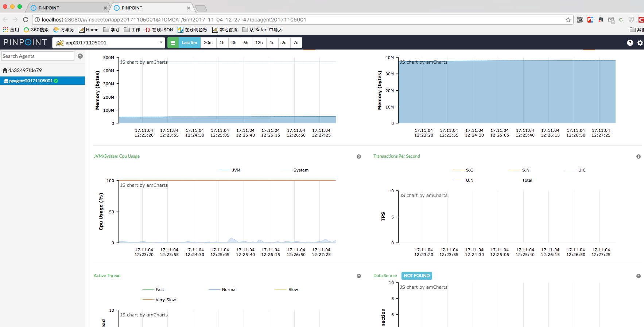Click the Transactions Per Second title
644x327 pixels.
pos(397,156)
